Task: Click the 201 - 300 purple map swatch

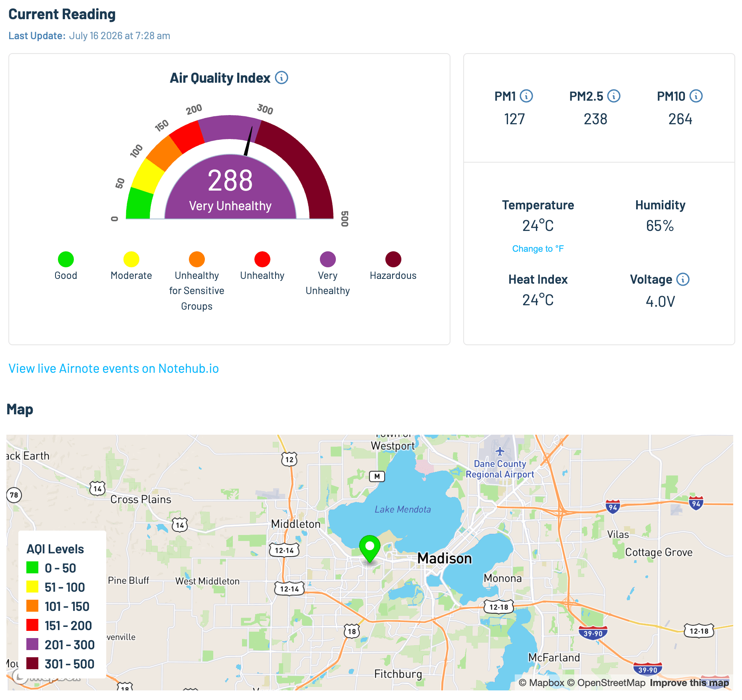Action: click(x=32, y=644)
